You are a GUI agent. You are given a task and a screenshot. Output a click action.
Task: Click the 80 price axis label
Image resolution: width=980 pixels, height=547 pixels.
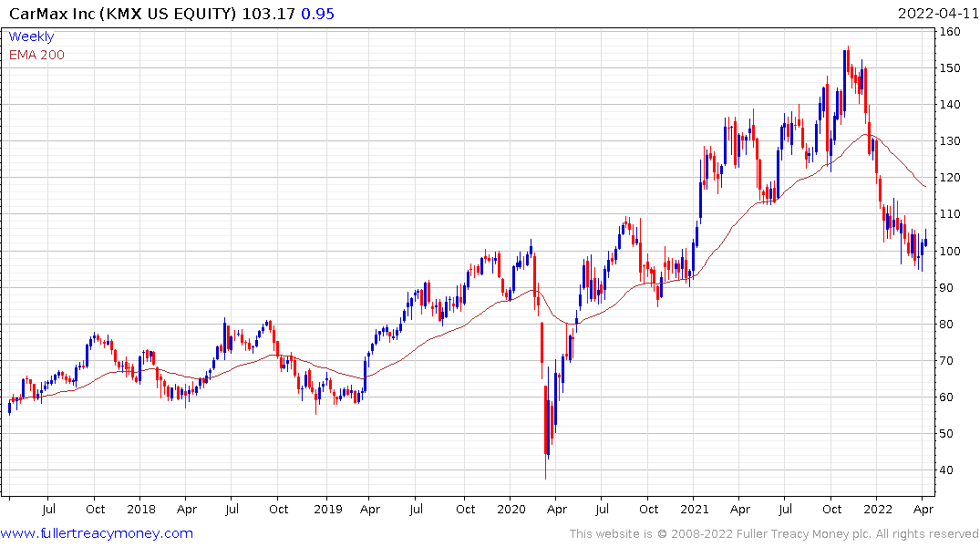947,324
